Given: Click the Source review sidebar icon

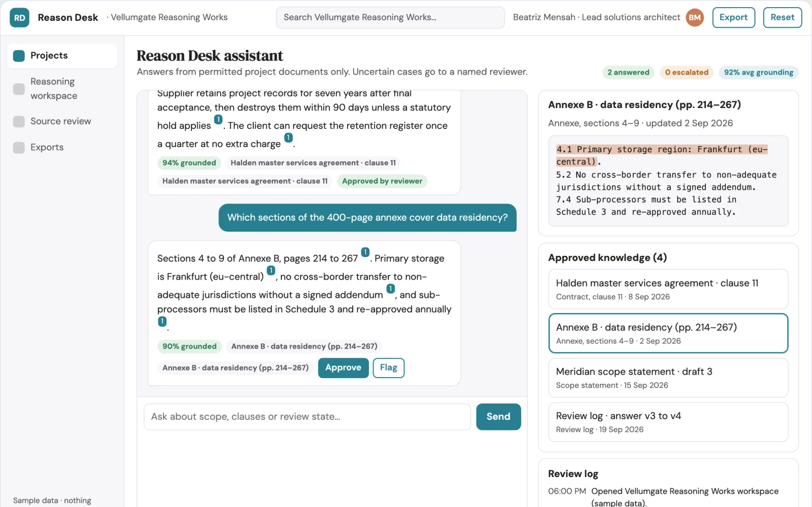Looking at the screenshot, I should click(x=19, y=121).
